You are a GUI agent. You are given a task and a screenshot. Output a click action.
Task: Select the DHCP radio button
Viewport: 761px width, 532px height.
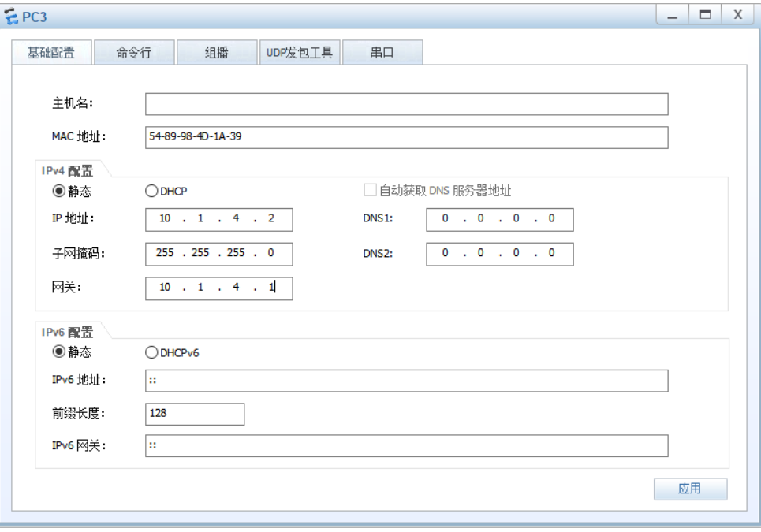pyautogui.click(x=151, y=191)
